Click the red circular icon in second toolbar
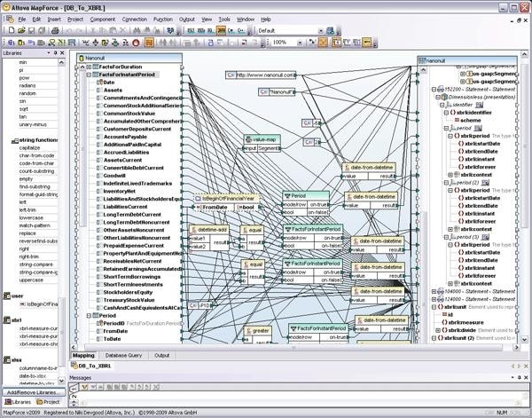The height and width of the screenshot is (418, 532). (x=136, y=43)
